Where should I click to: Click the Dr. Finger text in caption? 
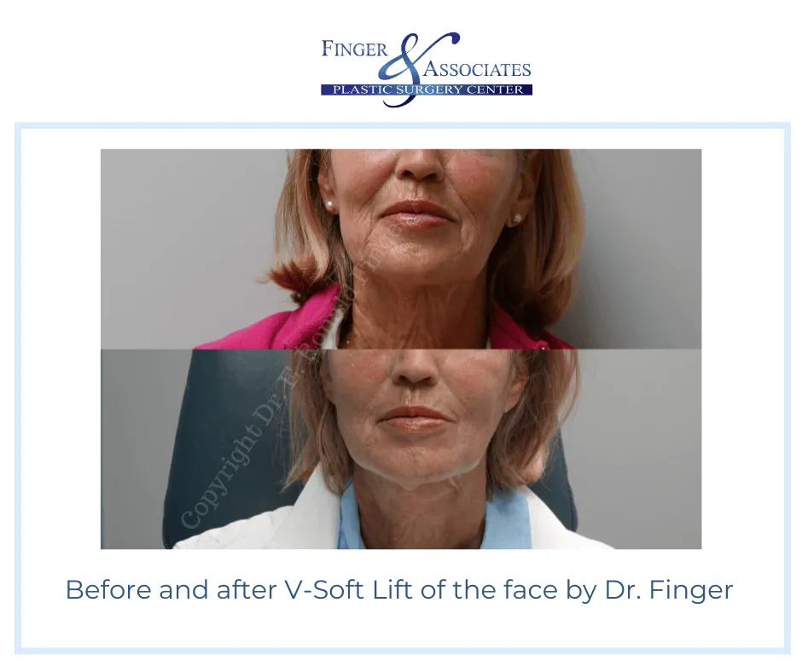pos(669,589)
